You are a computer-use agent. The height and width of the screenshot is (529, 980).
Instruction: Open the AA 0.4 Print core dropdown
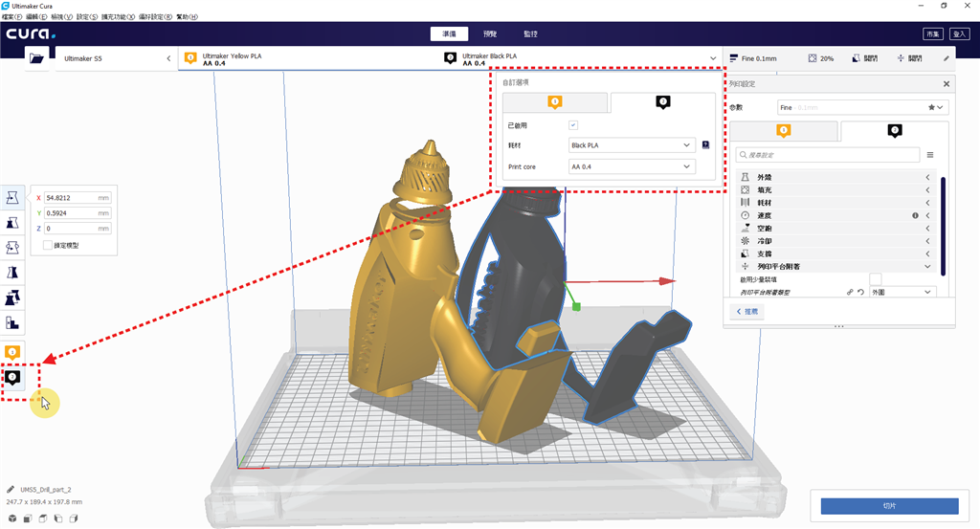(x=631, y=166)
